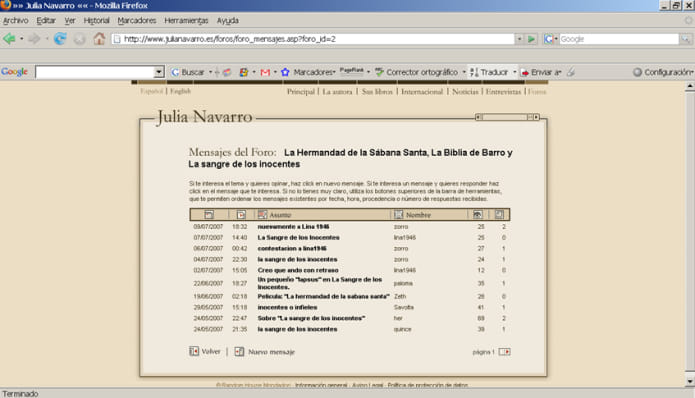Click into the Google Toolbar search field

tap(94, 72)
